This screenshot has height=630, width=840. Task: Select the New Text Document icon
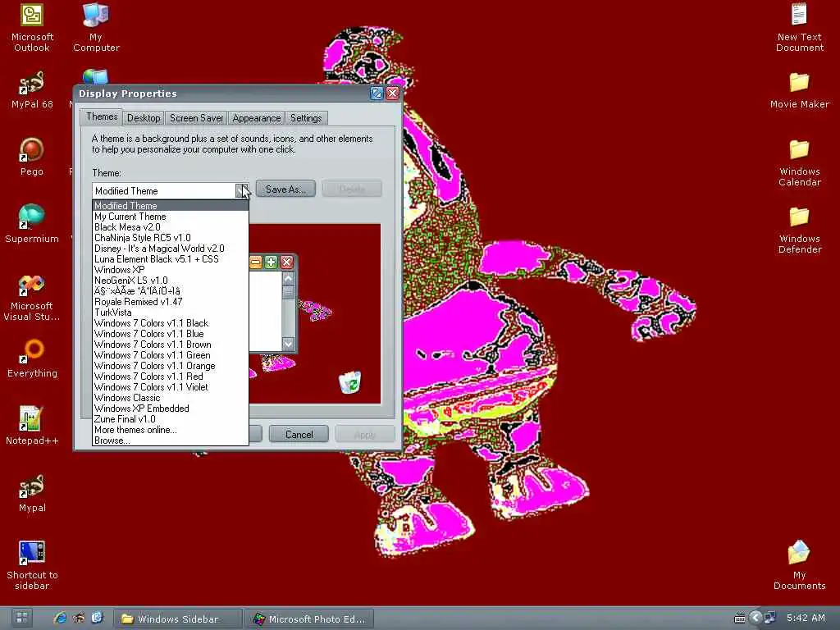(799, 27)
